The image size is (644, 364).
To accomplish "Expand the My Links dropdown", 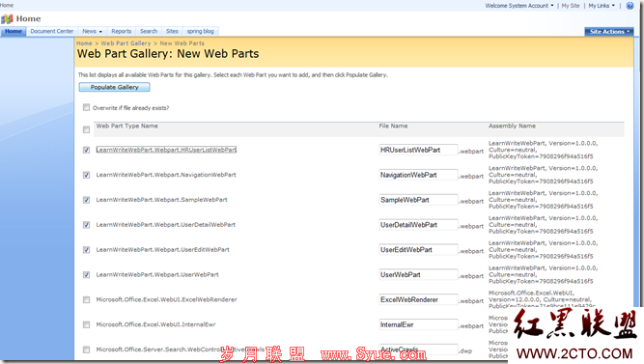I will click(602, 6).
